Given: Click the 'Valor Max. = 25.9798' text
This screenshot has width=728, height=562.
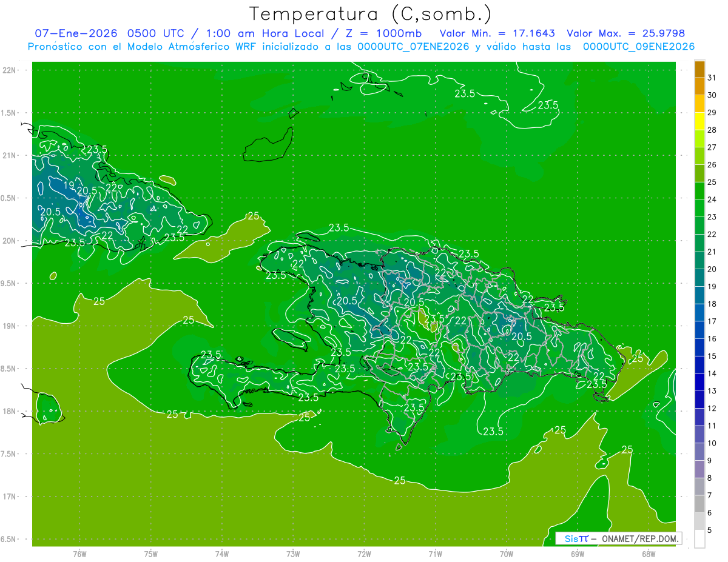Looking at the screenshot, I should 626,33.
